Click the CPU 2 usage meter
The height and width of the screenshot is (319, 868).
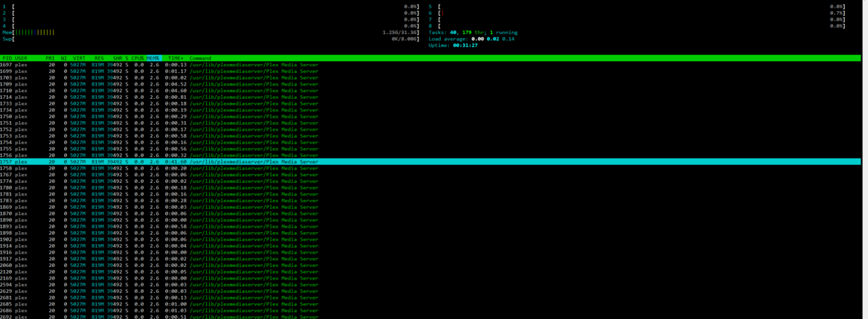[211, 13]
